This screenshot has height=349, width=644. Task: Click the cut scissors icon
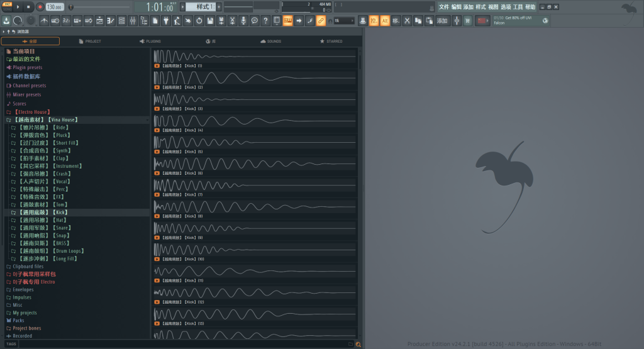click(x=407, y=21)
